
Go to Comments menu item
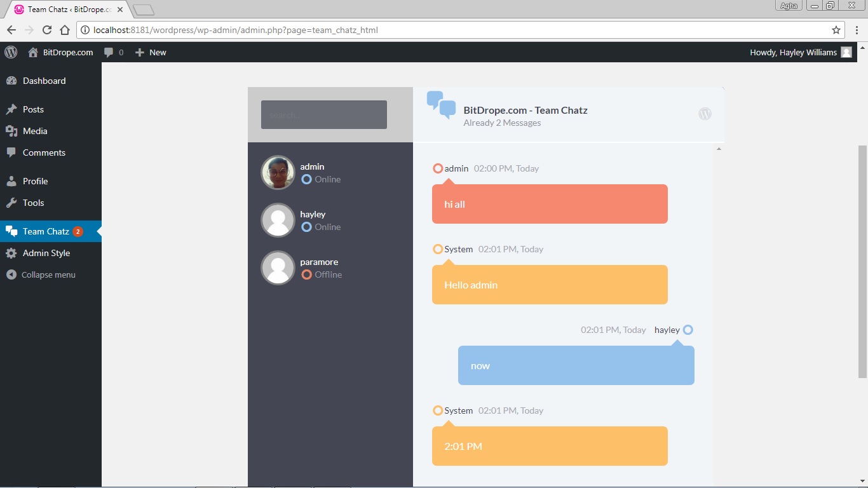coord(51,152)
